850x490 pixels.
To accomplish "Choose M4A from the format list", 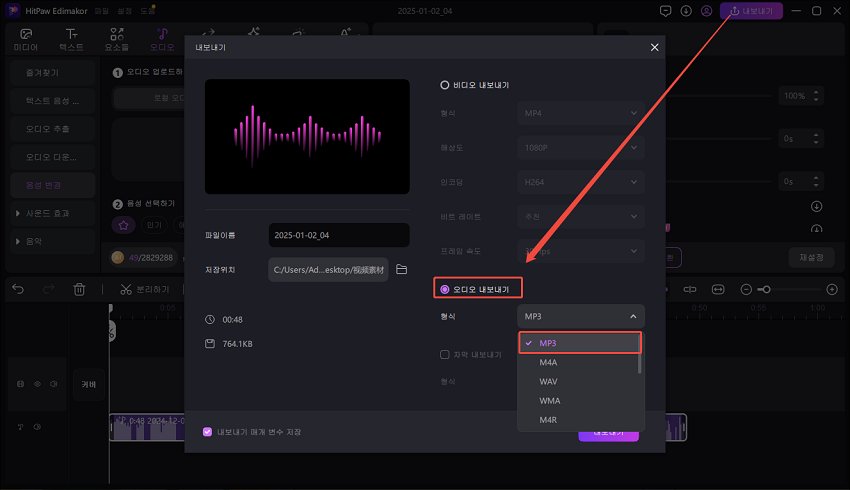I will pyautogui.click(x=549, y=362).
